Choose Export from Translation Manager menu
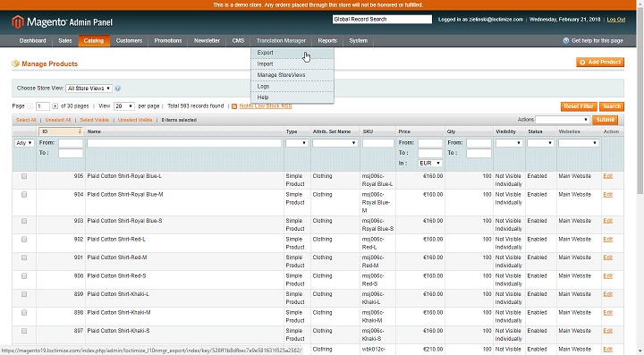This screenshot has width=644, height=355. point(292,53)
